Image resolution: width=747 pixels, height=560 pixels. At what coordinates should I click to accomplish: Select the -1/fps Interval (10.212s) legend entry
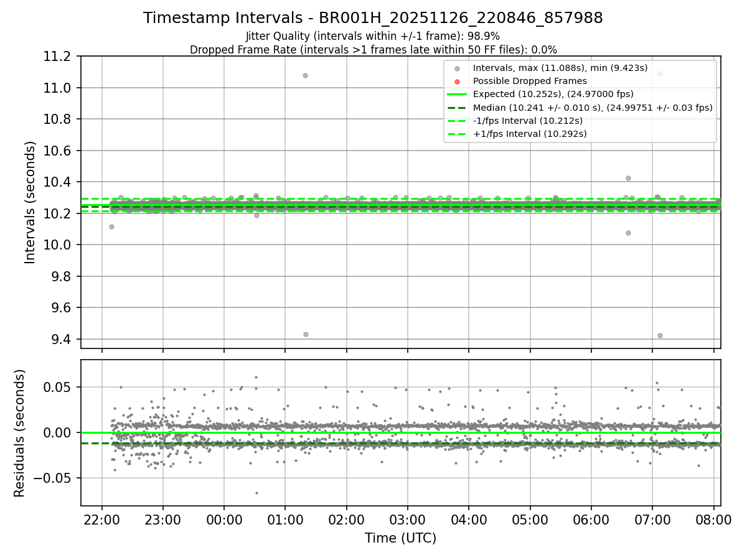pos(528,121)
